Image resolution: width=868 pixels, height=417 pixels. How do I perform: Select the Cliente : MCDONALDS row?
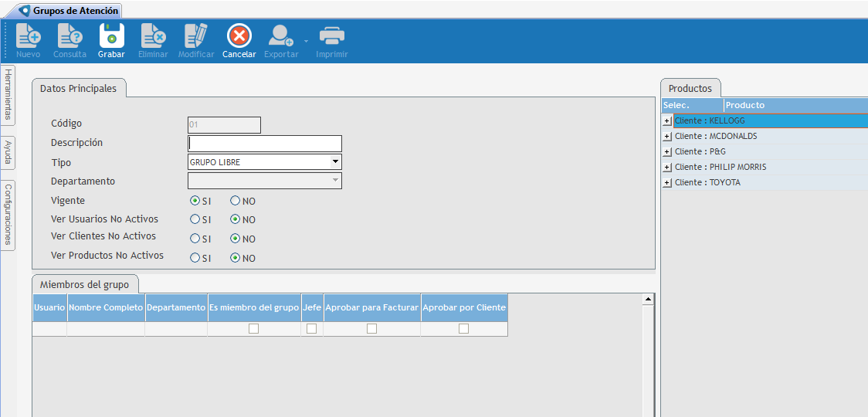[x=716, y=136]
